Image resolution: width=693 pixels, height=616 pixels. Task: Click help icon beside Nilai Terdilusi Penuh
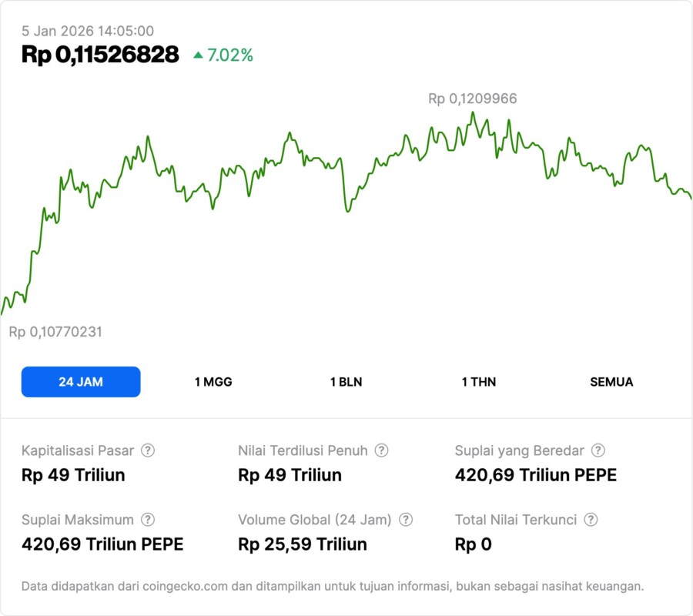[381, 450]
